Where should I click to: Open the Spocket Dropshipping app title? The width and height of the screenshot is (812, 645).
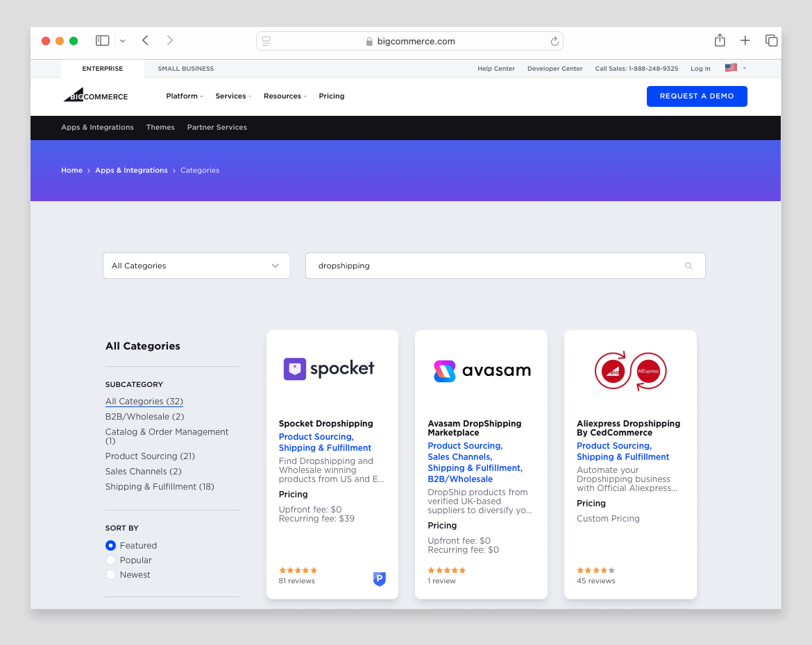tap(325, 424)
